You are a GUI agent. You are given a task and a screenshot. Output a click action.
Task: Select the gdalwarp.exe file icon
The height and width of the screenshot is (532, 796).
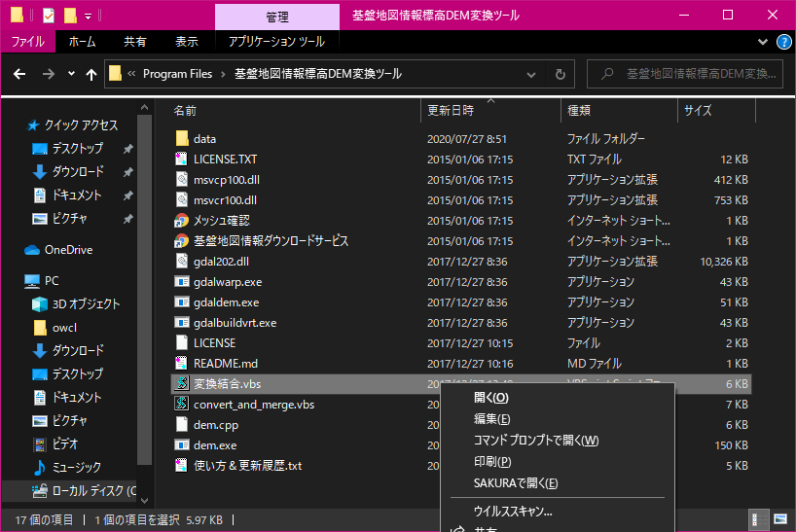(x=181, y=282)
